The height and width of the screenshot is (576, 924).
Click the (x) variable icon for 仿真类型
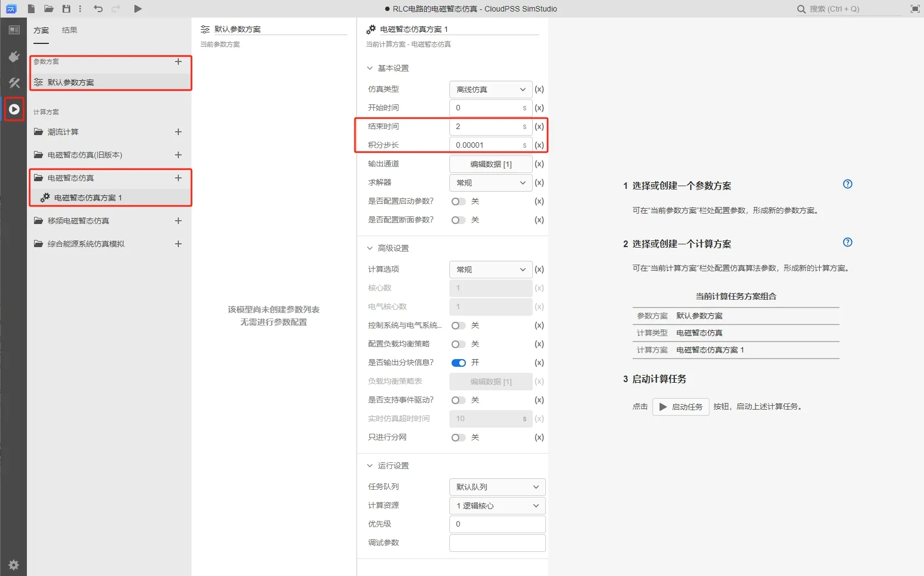pyautogui.click(x=539, y=89)
